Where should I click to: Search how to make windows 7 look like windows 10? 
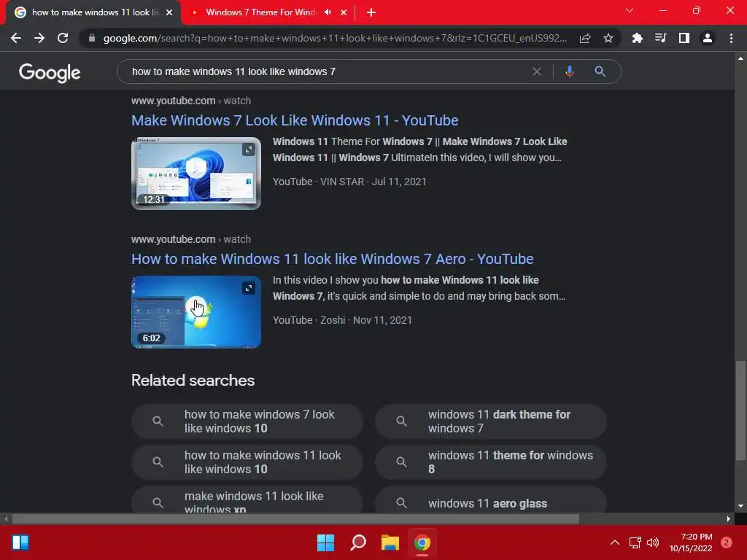click(x=247, y=421)
